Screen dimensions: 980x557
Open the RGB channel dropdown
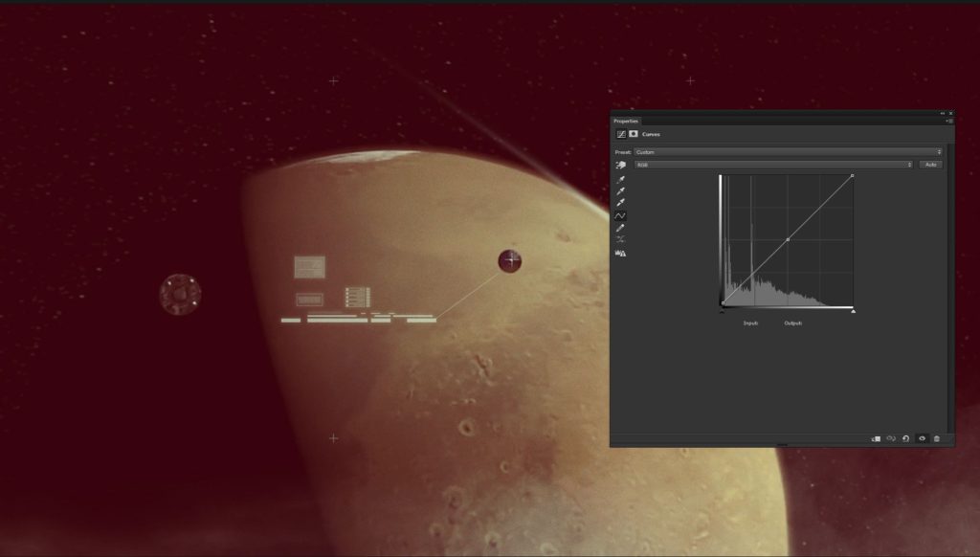click(775, 164)
